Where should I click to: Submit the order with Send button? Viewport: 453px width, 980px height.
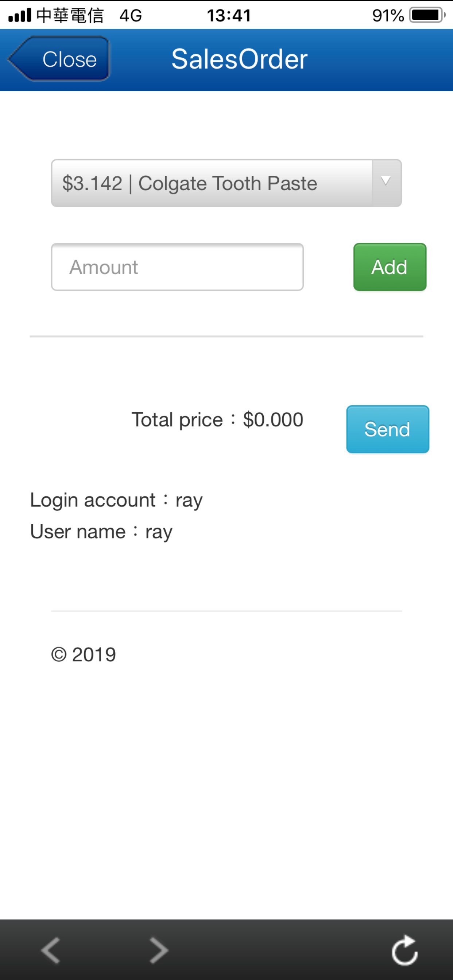[x=387, y=429]
